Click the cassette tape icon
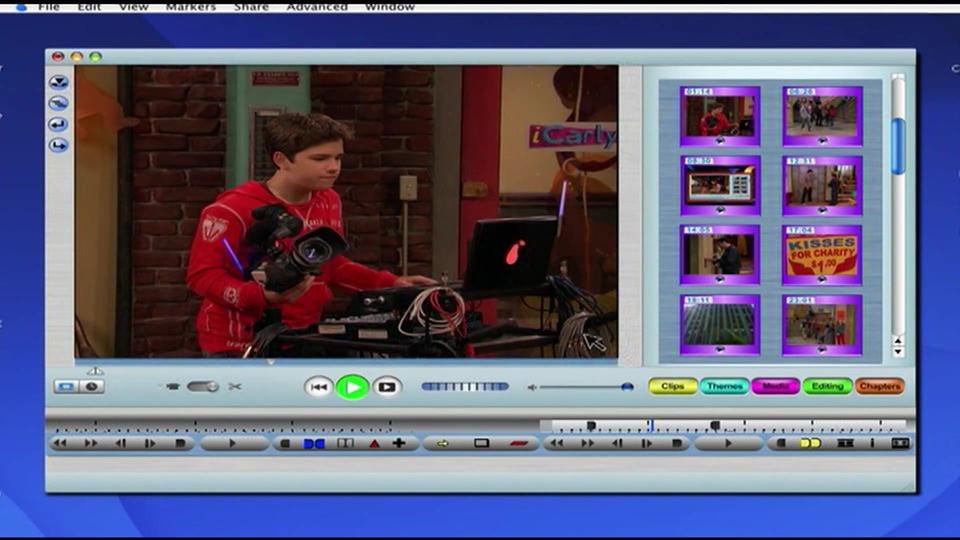 (x=900, y=443)
